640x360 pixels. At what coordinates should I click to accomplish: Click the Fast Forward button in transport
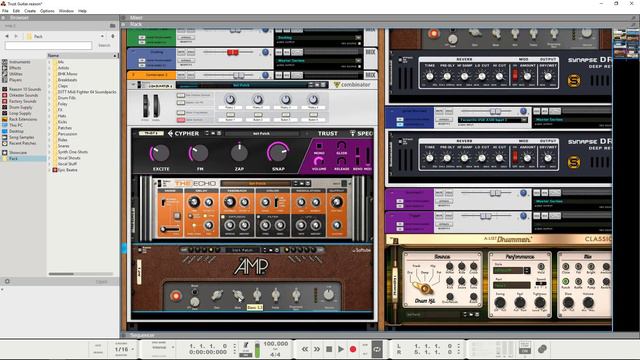317,349
